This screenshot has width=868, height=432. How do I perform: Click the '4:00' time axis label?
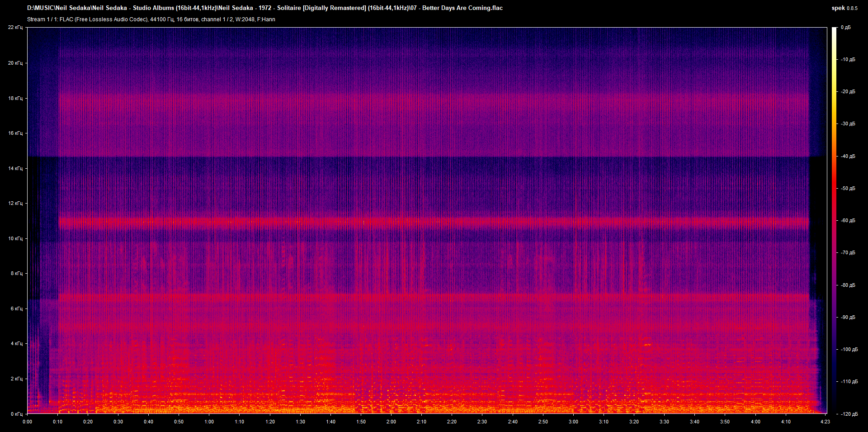click(756, 422)
